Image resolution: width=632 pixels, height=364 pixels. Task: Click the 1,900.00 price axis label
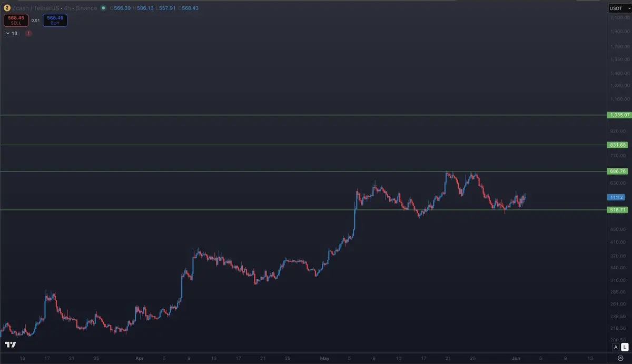[619, 31]
